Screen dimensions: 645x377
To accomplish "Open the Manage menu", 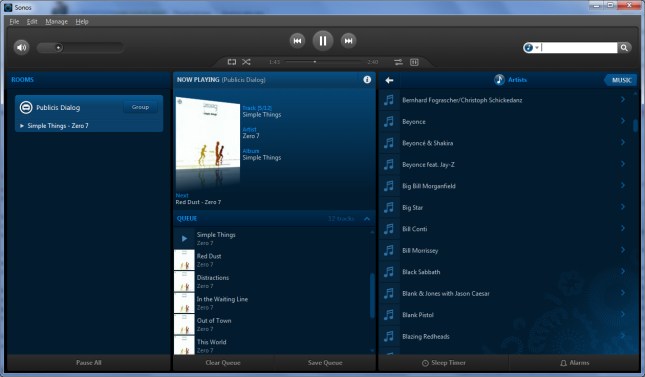I will [56, 21].
